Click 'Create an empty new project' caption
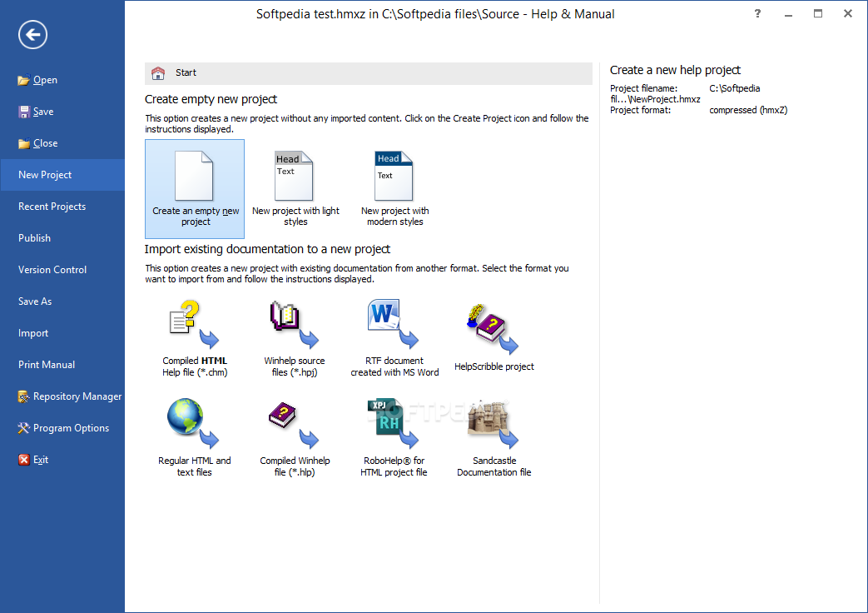The height and width of the screenshot is (613, 868). pyautogui.click(x=196, y=217)
